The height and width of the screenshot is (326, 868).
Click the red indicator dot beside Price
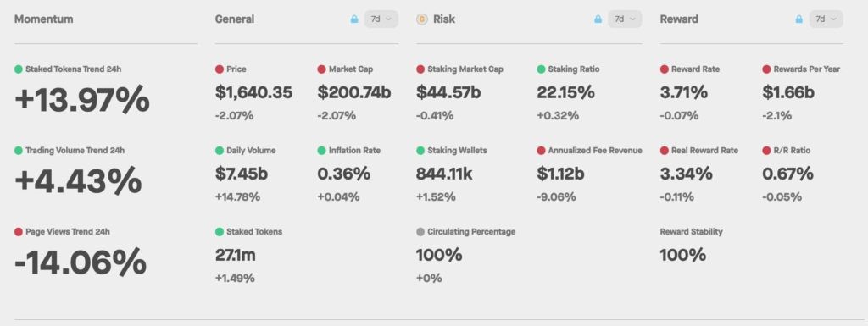tap(220, 69)
